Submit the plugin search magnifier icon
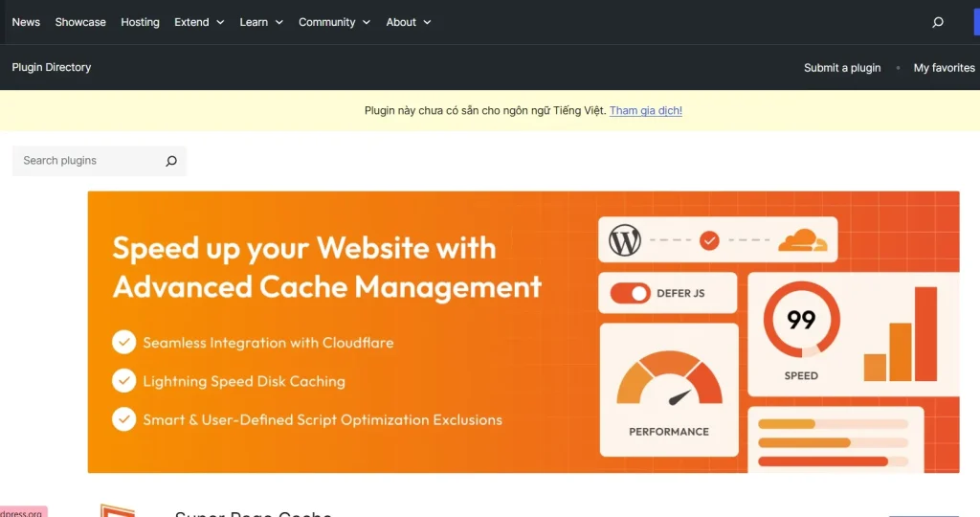Image resolution: width=980 pixels, height=517 pixels. point(171,161)
